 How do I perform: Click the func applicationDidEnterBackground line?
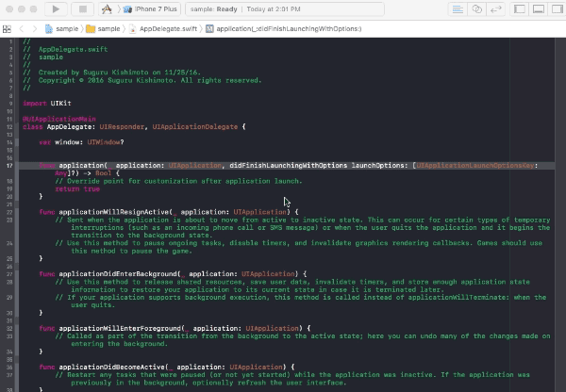(173, 273)
